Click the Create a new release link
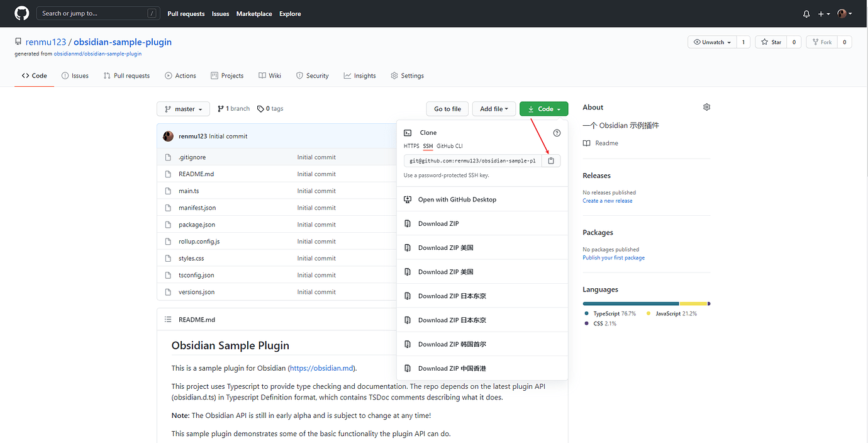The image size is (868, 443). click(607, 201)
